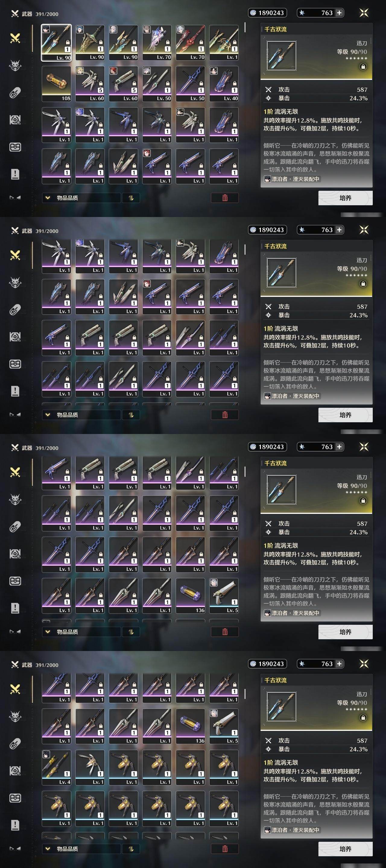Click the topmost 1890243 shell credit counter
The image size is (386, 868).
tap(267, 13)
